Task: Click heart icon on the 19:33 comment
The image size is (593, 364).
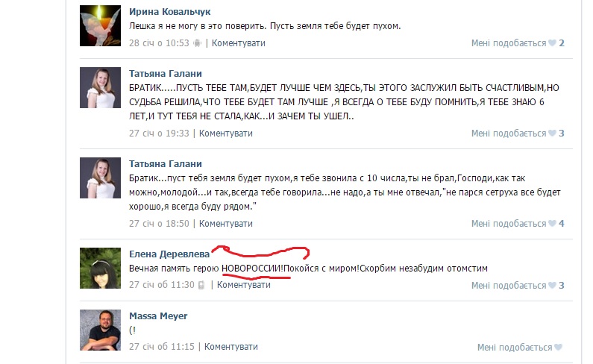Action: pyautogui.click(x=552, y=134)
